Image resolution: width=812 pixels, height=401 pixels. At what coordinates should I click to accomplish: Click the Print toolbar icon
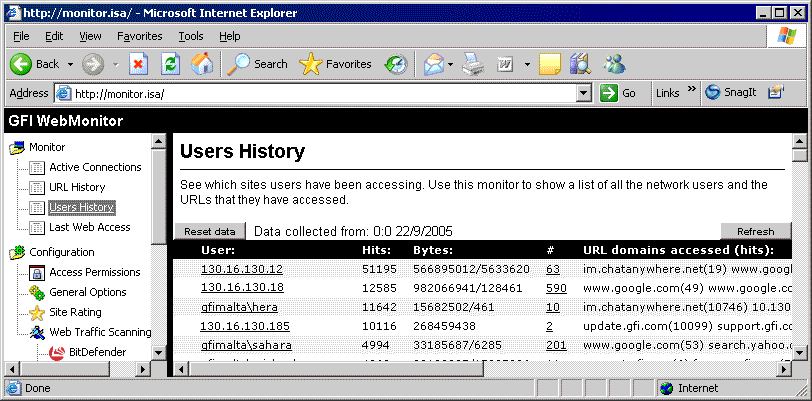point(473,64)
